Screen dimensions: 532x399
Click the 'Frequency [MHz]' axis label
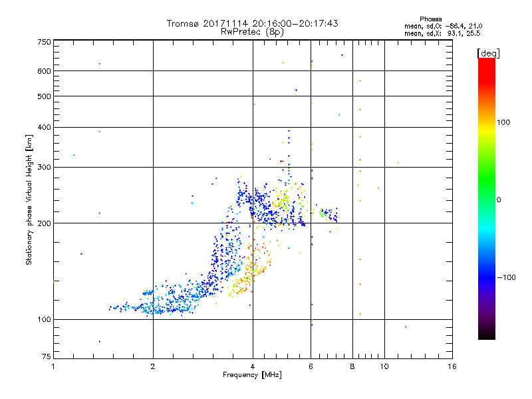coord(252,374)
